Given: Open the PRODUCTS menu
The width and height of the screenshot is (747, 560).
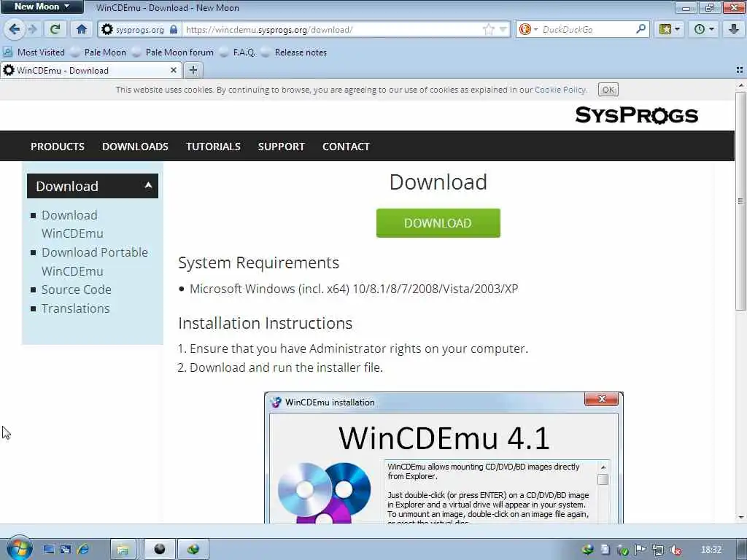Looking at the screenshot, I should 58,147.
